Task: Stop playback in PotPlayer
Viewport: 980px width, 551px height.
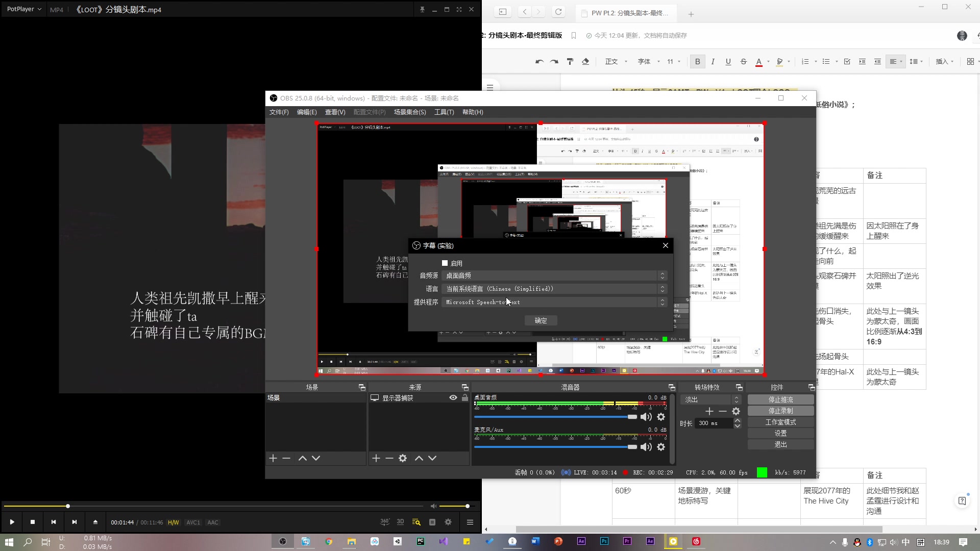Action: [x=33, y=522]
